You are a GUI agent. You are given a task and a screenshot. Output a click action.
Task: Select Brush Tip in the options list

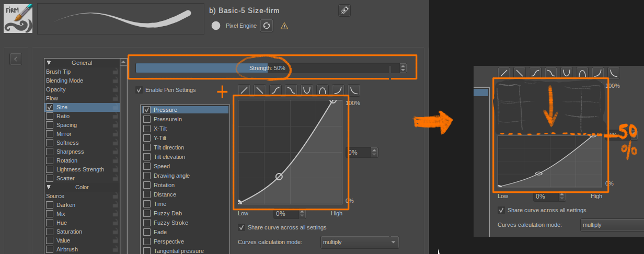coord(58,72)
